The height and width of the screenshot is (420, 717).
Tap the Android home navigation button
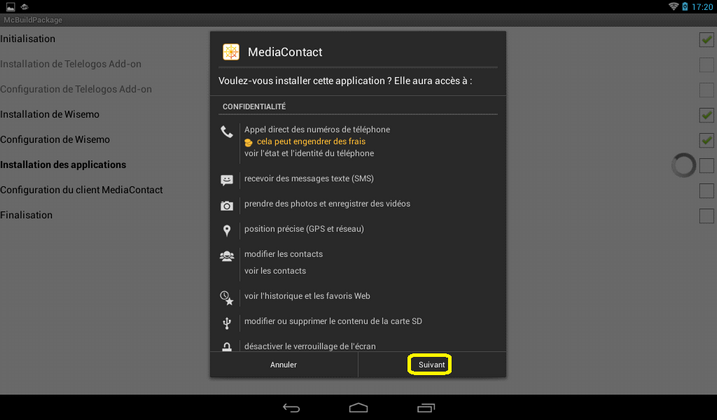(358, 408)
